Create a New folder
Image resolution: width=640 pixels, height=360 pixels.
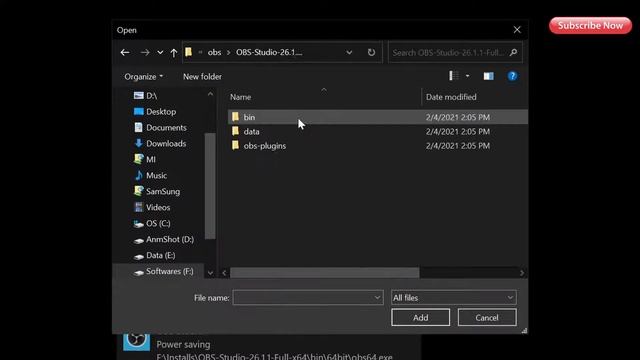click(x=202, y=76)
